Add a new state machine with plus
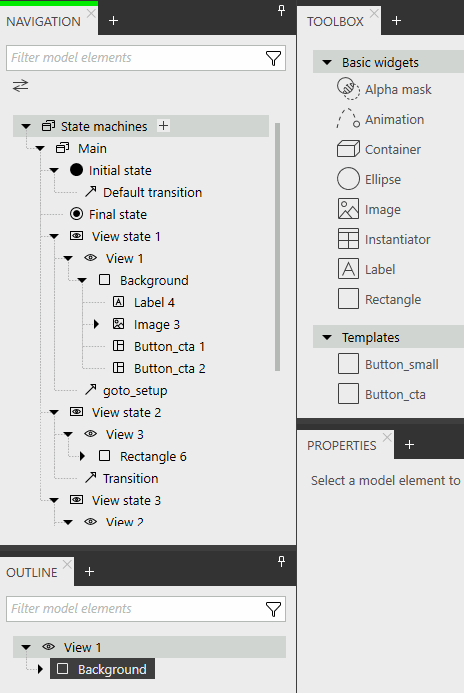The image size is (464, 693). tap(164, 126)
